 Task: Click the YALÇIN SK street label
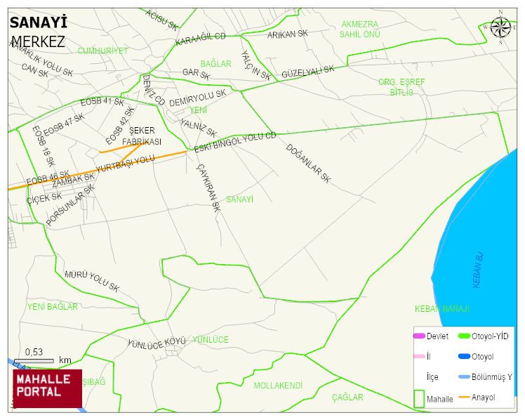(255, 65)
